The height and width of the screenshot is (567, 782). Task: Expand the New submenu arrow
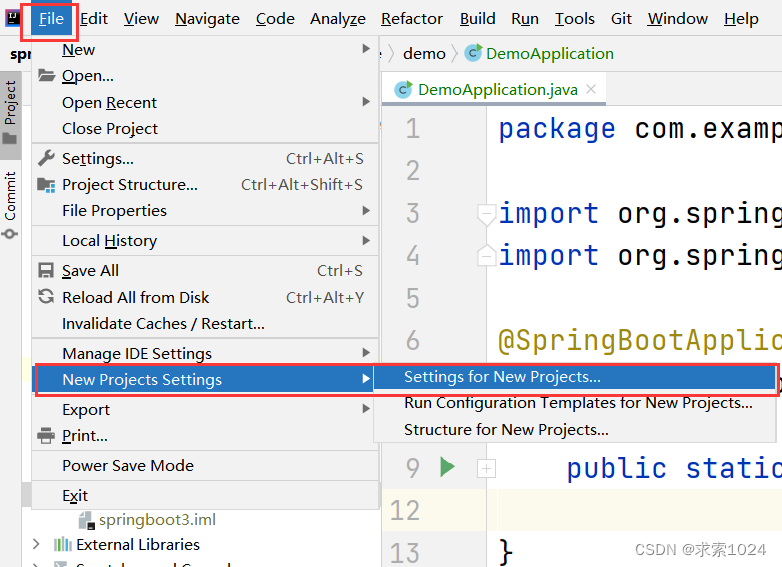click(x=366, y=48)
